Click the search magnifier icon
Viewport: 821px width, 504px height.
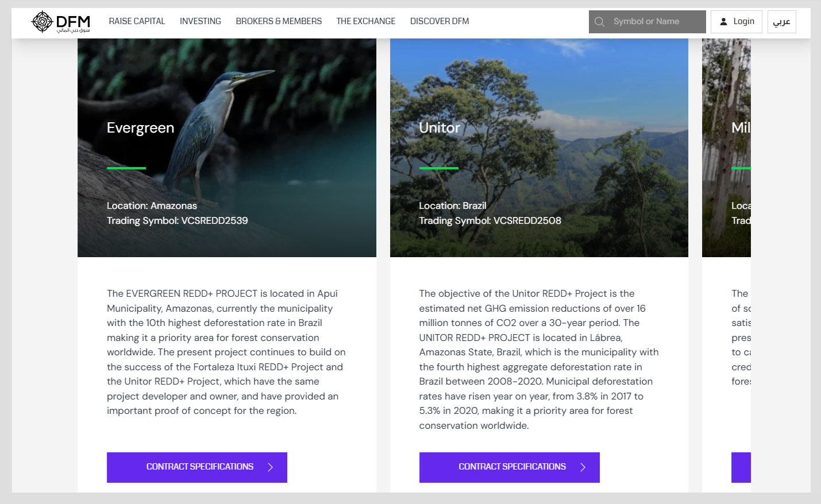599,22
